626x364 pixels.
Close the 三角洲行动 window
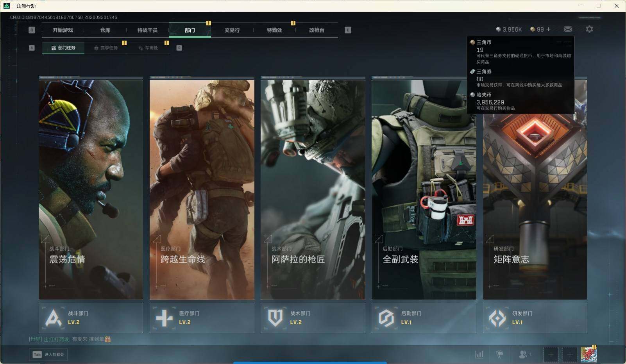(617, 6)
